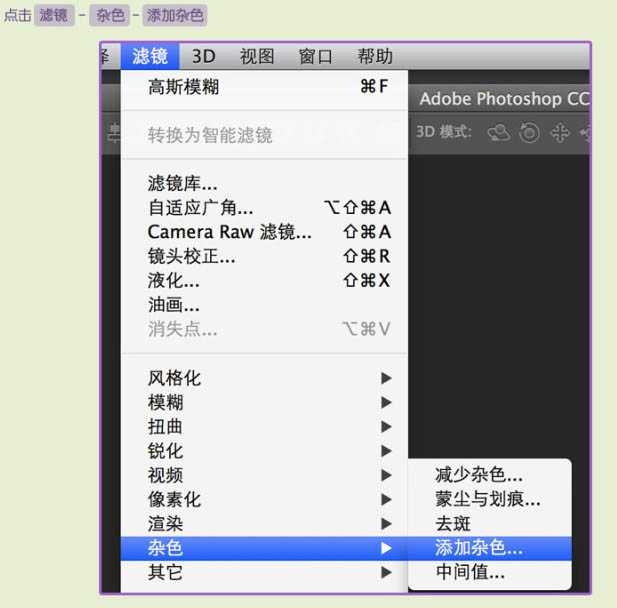Click the 添加杂色 tag in instruction text
Image resolution: width=617 pixels, height=608 pixels.
[x=175, y=16]
